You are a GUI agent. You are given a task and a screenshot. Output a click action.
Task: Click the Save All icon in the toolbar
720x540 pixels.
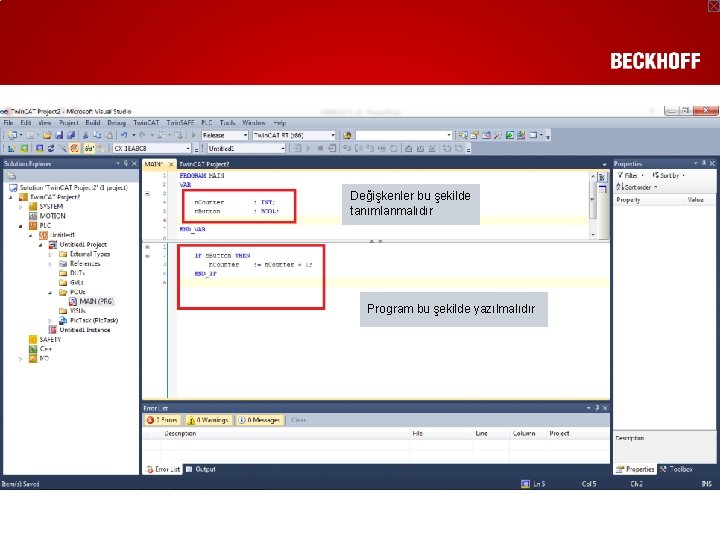coord(71,135)
